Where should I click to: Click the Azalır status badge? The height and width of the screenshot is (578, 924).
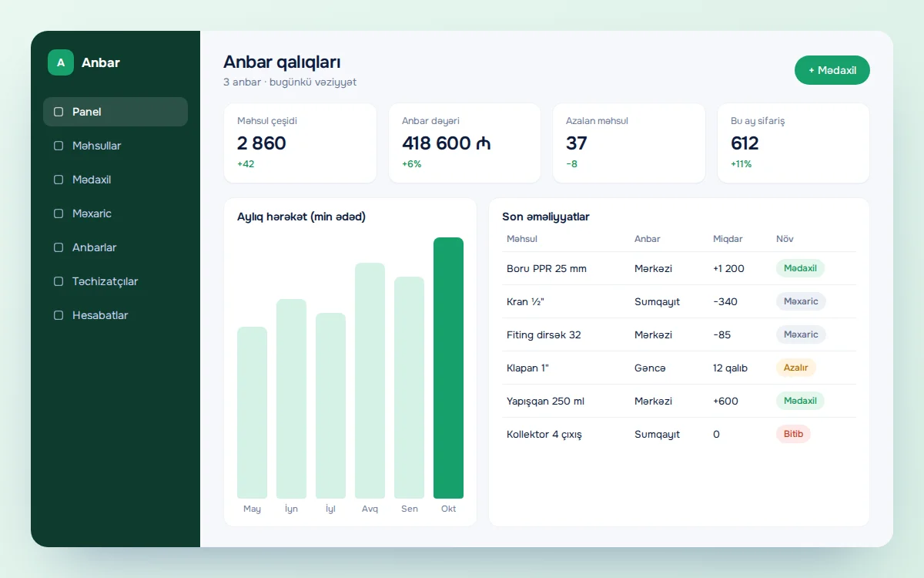tap(796, 368)
